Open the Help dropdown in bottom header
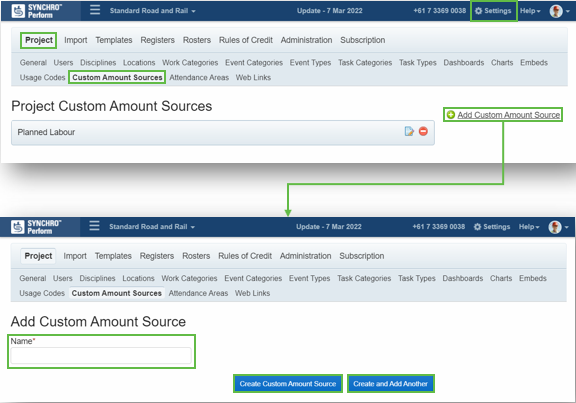576x403 pixels. [529, 227]
